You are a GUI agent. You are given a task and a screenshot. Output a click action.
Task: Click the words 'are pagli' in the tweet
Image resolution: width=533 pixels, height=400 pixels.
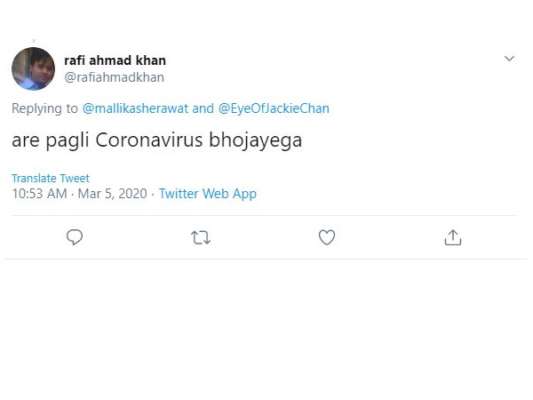tap(50, 140)
